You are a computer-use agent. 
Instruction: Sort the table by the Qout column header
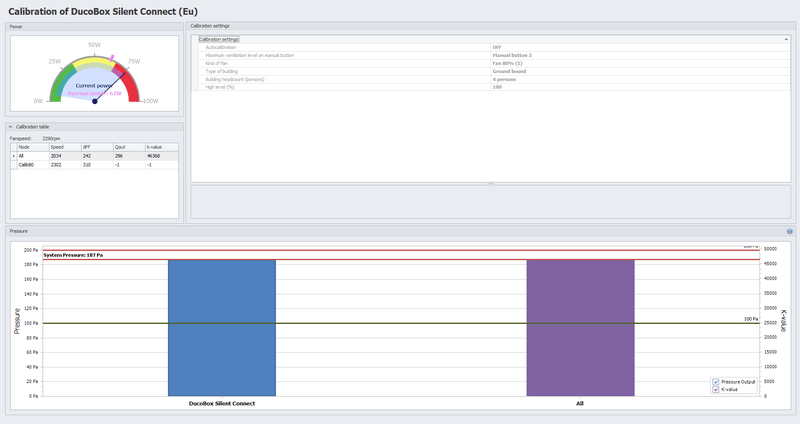(129, 147)
